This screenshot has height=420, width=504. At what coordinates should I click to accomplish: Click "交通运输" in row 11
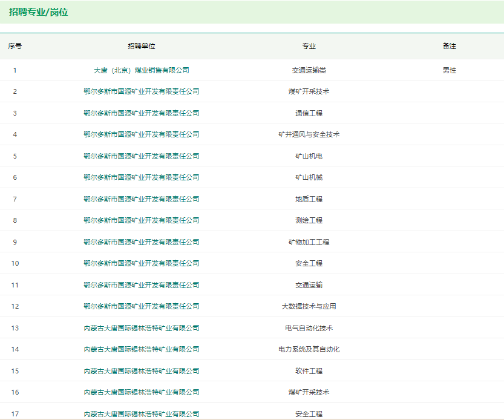click(x=309, y=285)
